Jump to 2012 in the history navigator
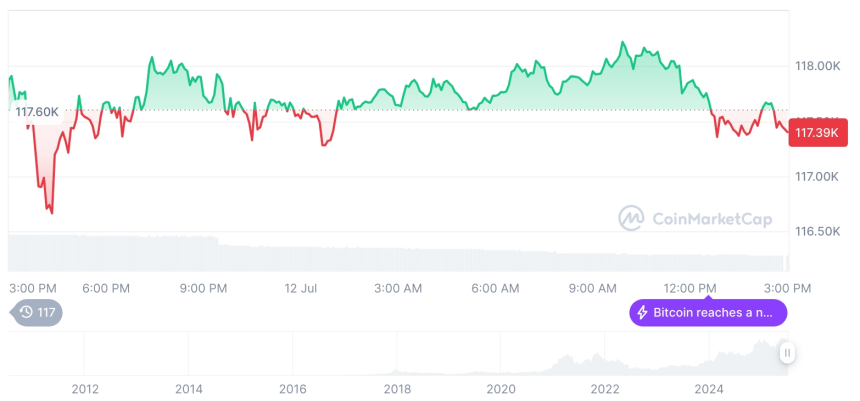Viewport: 860px width, 401px height. pos(85,388)
